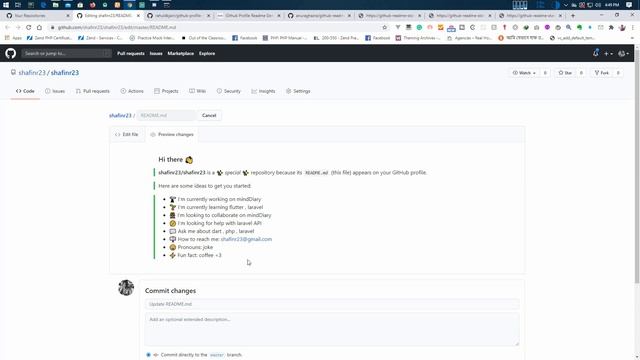Show hidden system tray icons chevron
The height and width of the screenshot is (360, 640).
pos(566,5)
